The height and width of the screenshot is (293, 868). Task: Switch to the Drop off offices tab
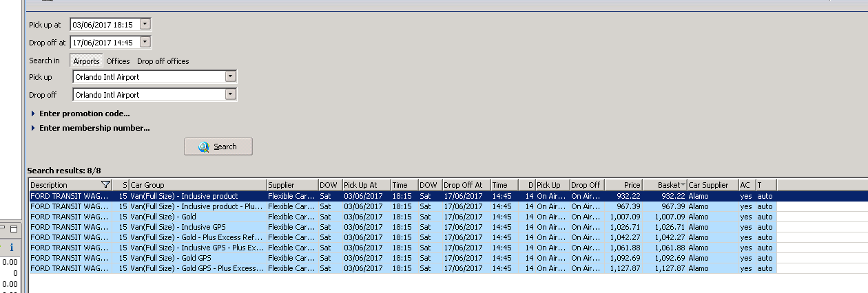pyautogui.click(x=163, y=61)
